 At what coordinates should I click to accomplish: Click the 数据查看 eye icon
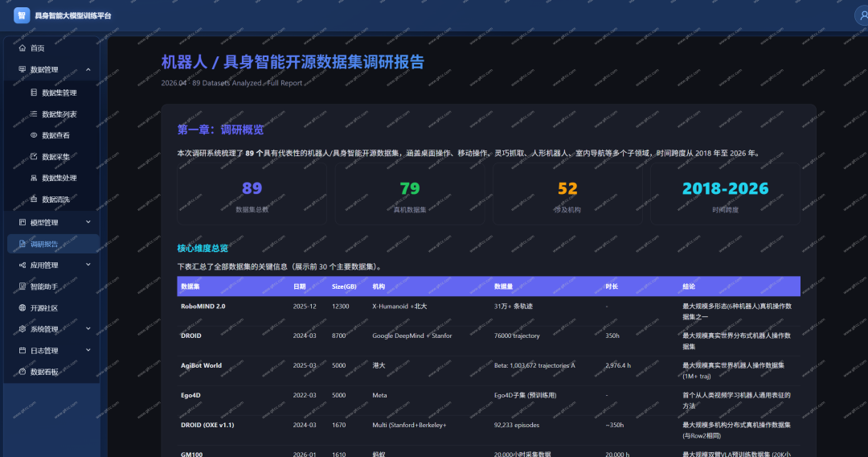coord(34,135)
